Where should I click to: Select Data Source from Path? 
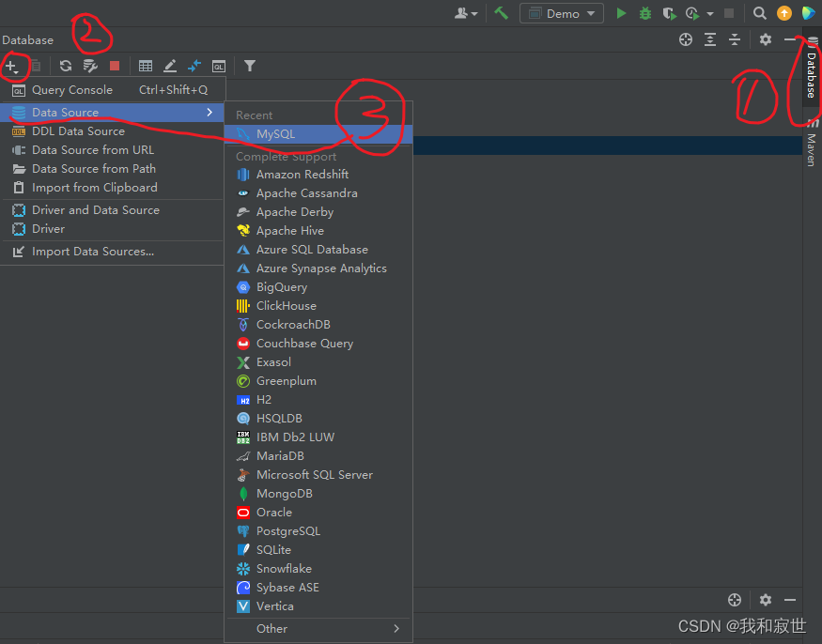click(113, 169)
